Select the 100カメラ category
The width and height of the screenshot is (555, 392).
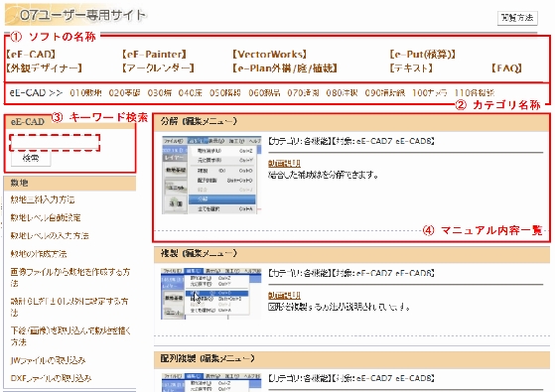[429, 93]
